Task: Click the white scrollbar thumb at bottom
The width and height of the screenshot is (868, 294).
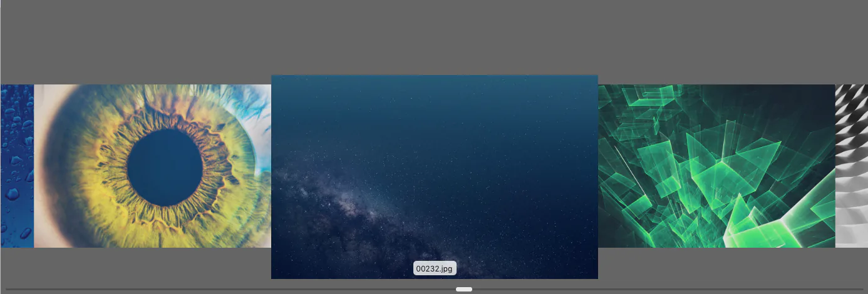Action: pos(464,289)
